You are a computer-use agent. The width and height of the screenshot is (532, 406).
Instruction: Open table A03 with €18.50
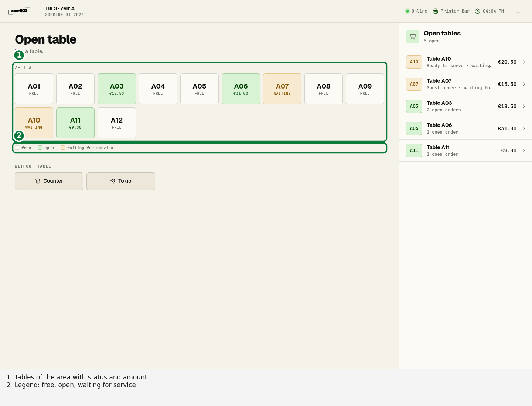pyautogui.click(x=117, y=89)
